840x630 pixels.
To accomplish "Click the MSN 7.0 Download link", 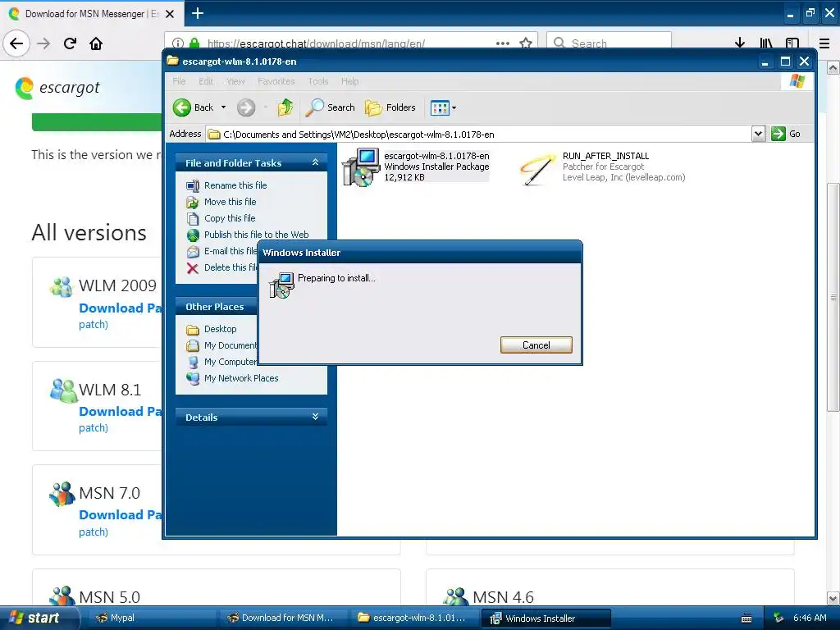I will (x=120, y=515).
